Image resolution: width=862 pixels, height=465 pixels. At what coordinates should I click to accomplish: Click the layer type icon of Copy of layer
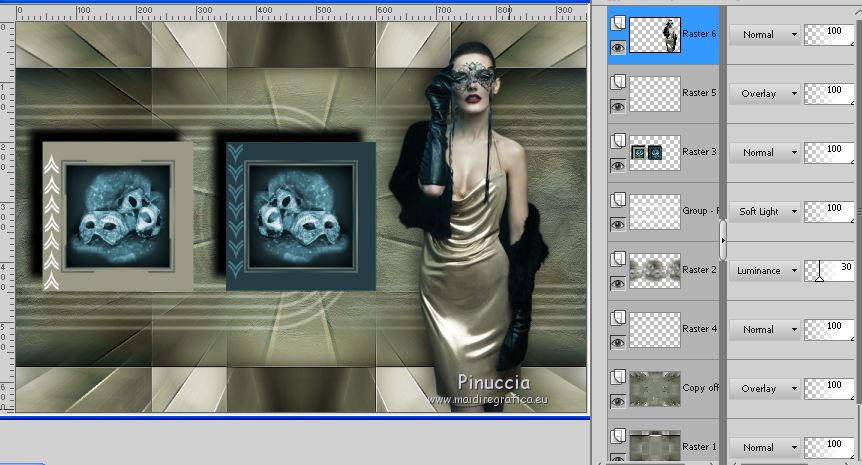point(618,377)
